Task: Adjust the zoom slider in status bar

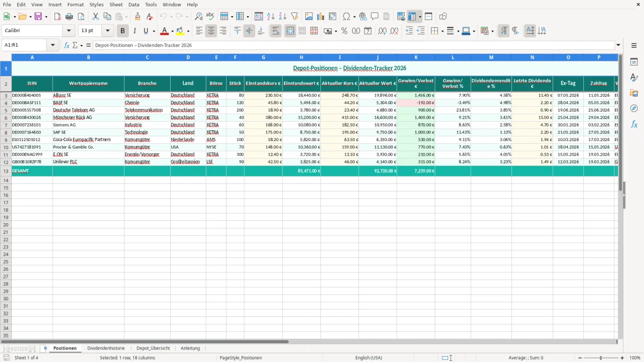Action: pyautogui.click(x=601, y=358)
